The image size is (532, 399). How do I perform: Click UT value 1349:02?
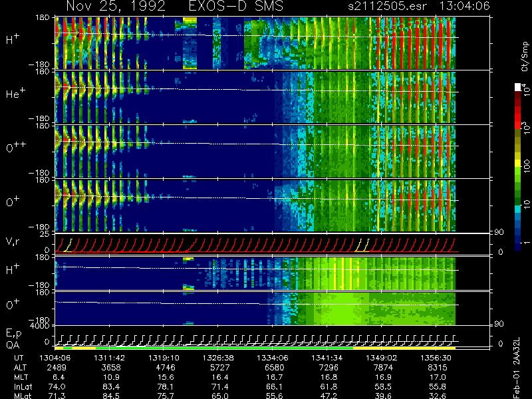pos(381,358)
